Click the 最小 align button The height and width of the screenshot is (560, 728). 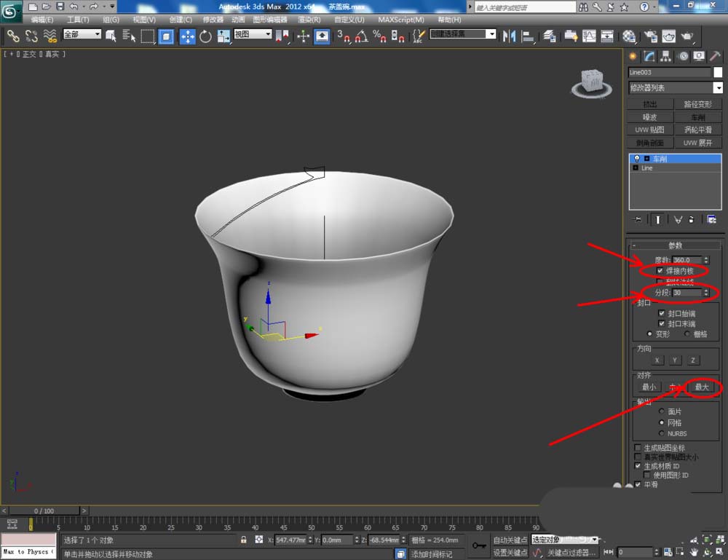click(649, 387)
